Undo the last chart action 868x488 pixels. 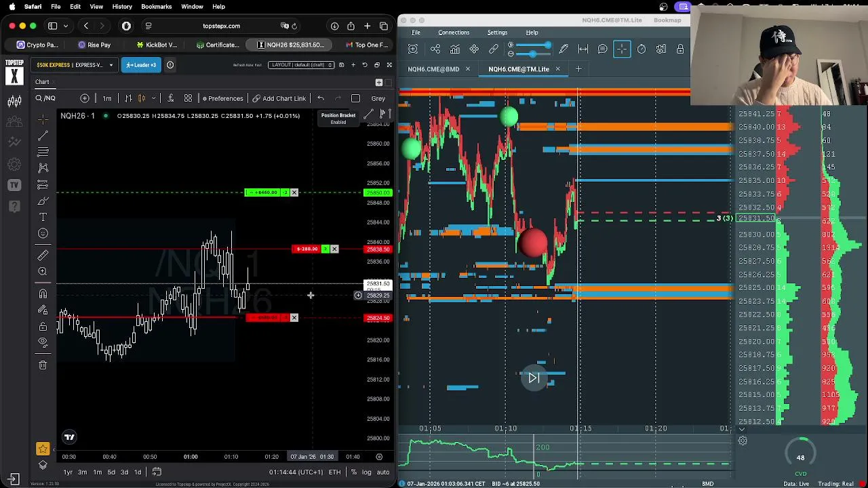(321, 98)
